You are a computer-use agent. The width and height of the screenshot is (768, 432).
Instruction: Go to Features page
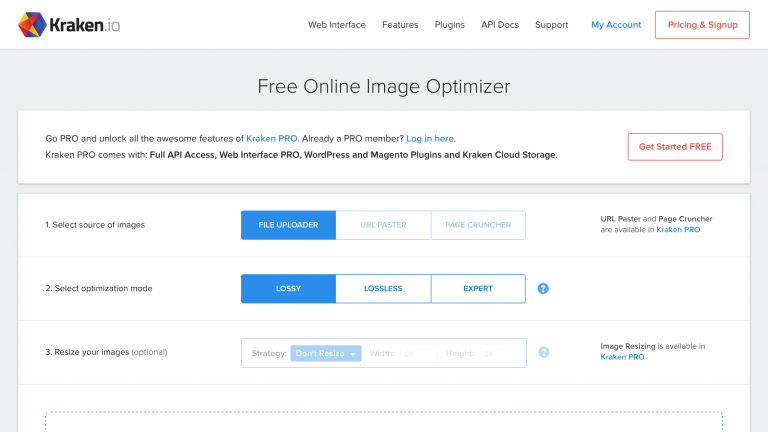[400, 25]
